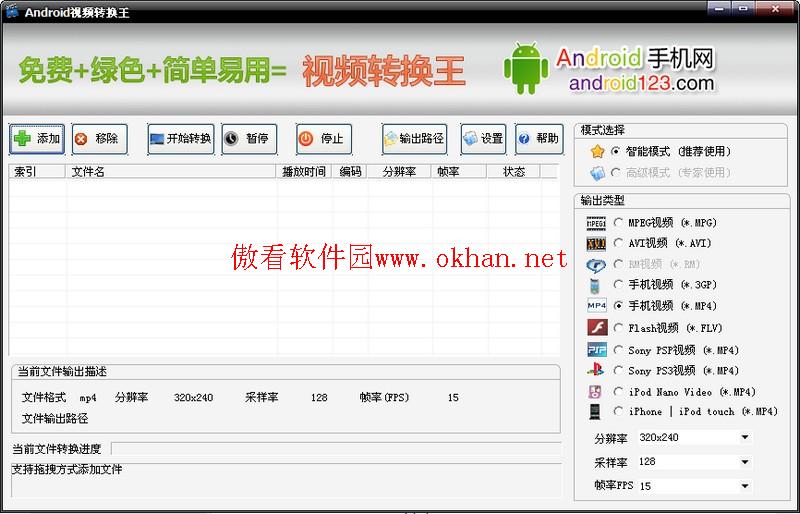Sort by 文件名 column header
This screenshot has width=800, height=514.
pos(171,172)
